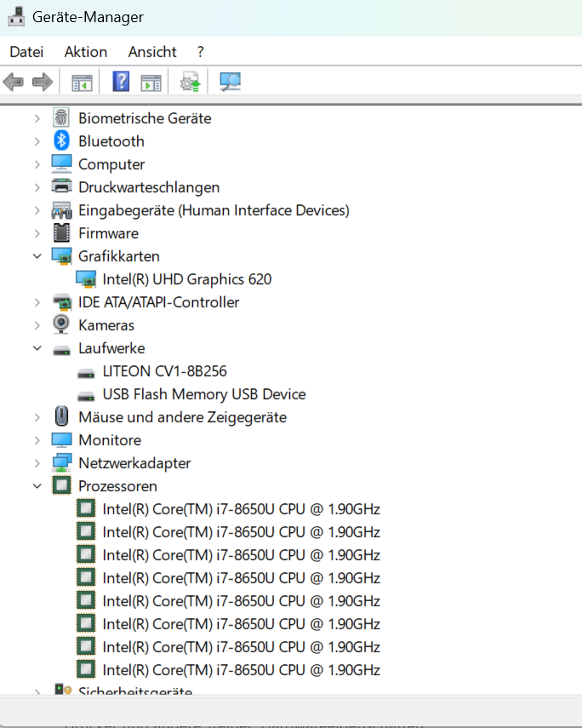Expand Eingabegeräte (Human Interface Devices)

[x=37, y=210]
